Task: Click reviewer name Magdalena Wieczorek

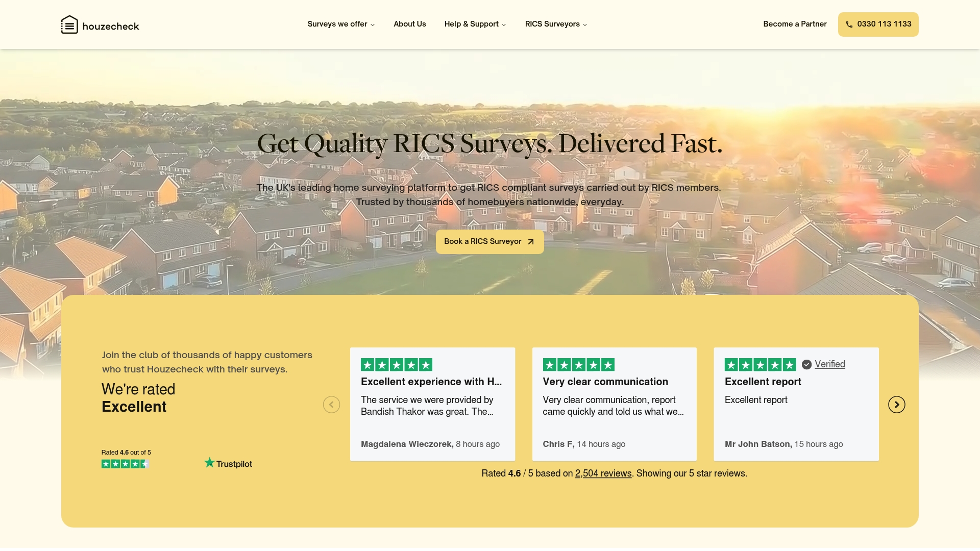Action: (407, 444)
